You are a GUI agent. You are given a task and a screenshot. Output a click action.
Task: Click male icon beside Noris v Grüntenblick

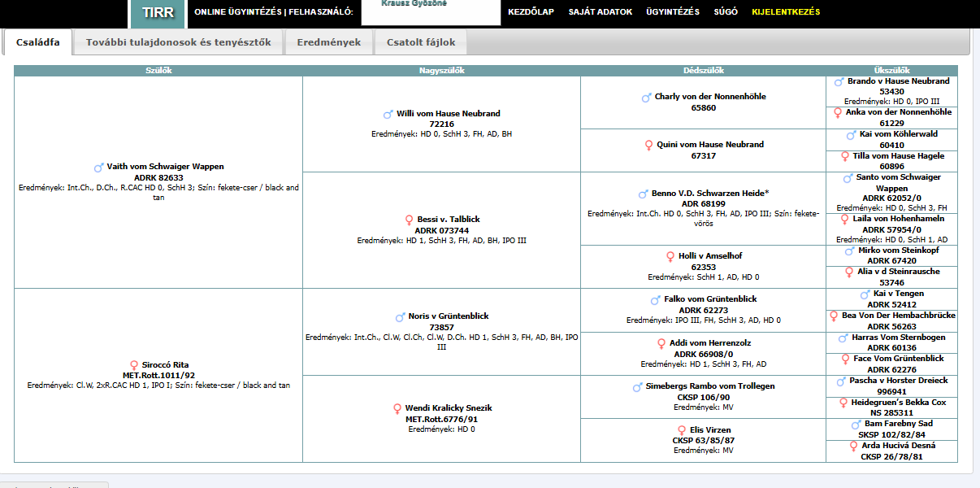(400, 317)
